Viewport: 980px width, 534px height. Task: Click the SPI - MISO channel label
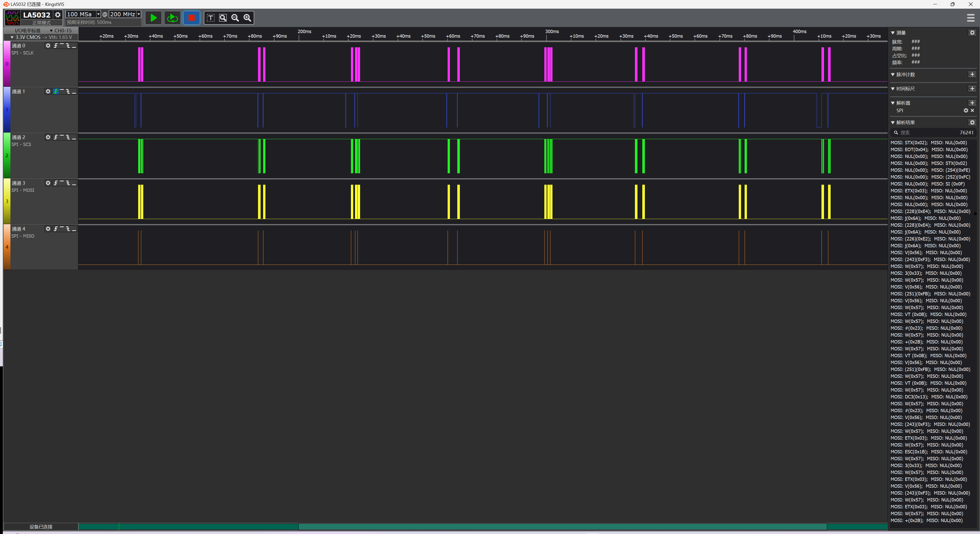(x=23, y=236)
